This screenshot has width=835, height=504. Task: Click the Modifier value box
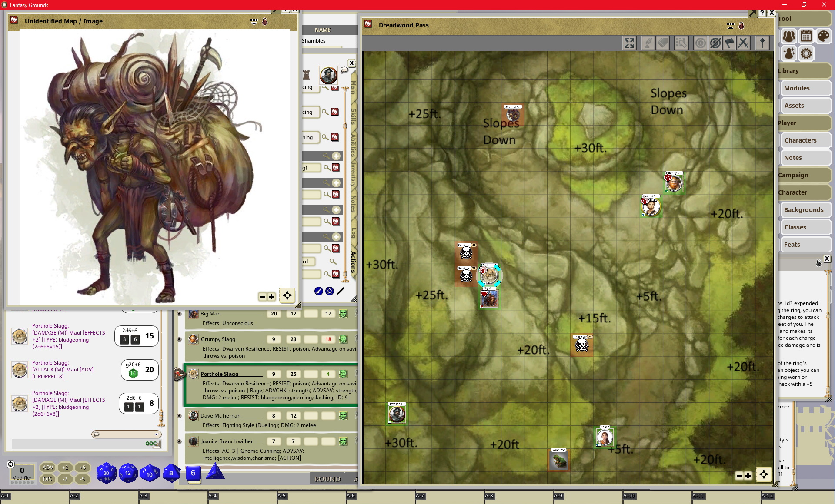22,471
